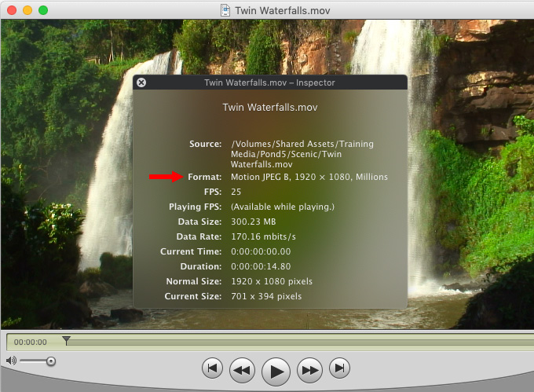This screenshot has height=392, width=534.
Task: Click the Data Rate label
Action: pos(199,236)
